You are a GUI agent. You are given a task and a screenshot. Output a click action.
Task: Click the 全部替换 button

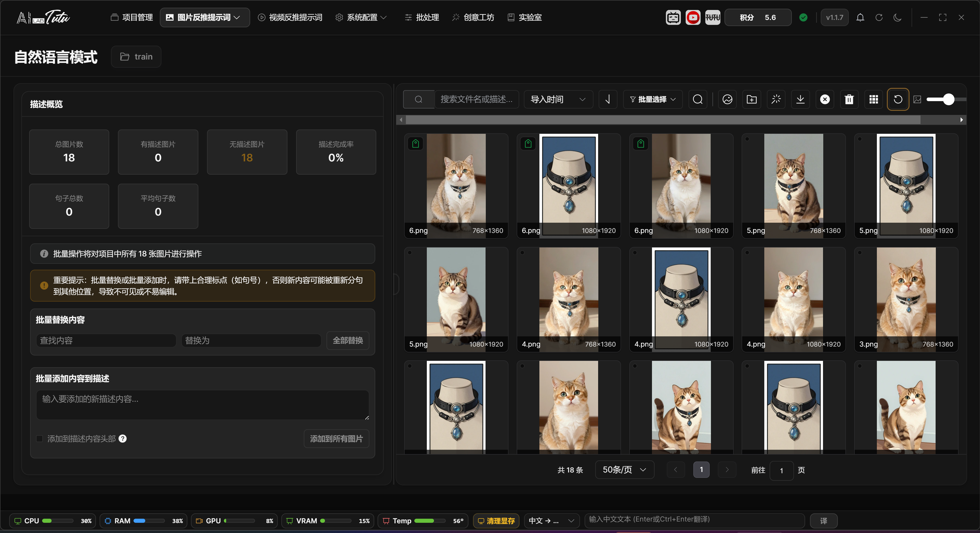pyautogui.click(x=348, y=340)
